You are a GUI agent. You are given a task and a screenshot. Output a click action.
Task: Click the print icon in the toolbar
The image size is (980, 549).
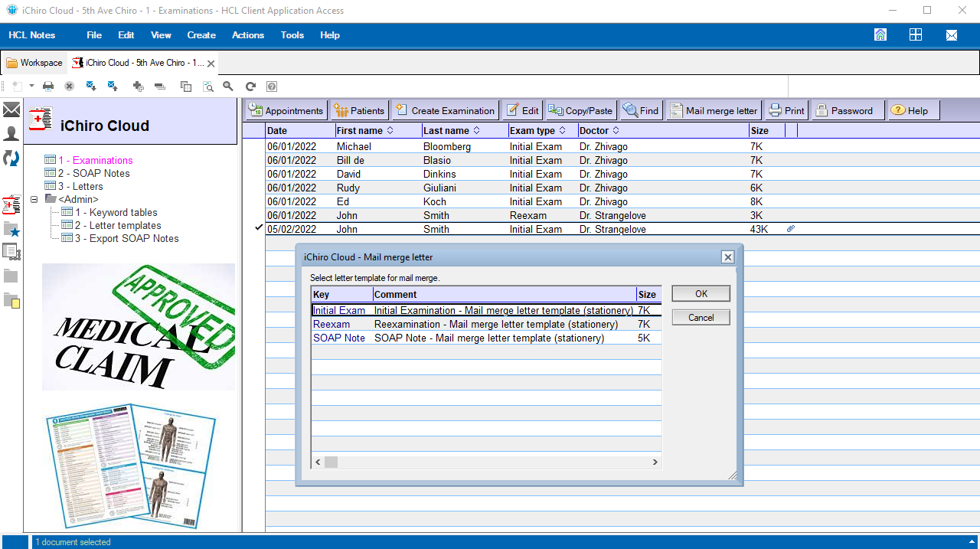[x=48, y=87]
